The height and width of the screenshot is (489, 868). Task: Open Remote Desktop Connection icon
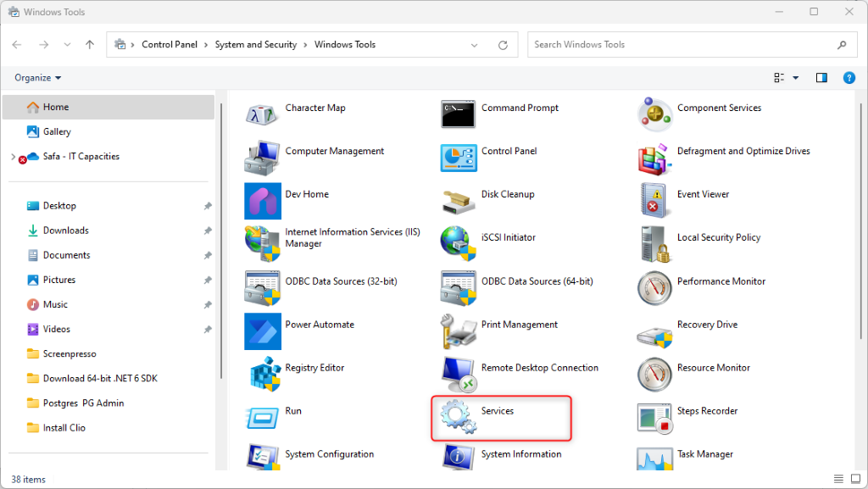click(x=459, y=375)
